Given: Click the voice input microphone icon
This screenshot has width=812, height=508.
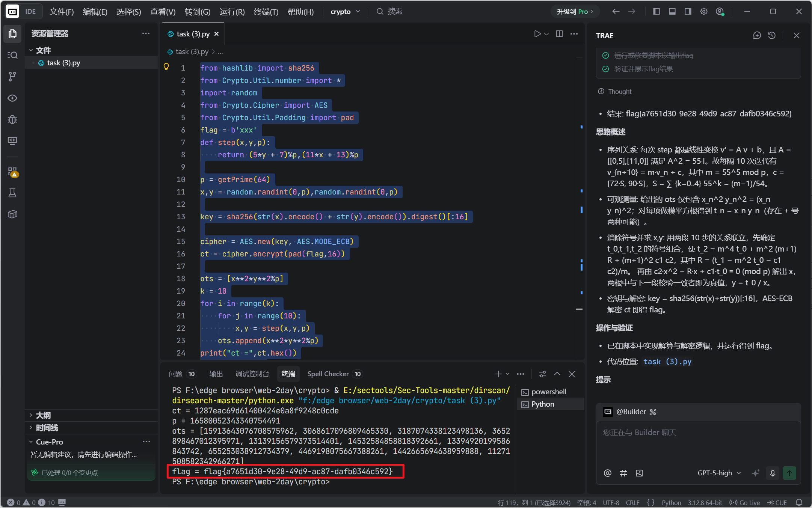Looking at the screenshot, I should (773, 473).
